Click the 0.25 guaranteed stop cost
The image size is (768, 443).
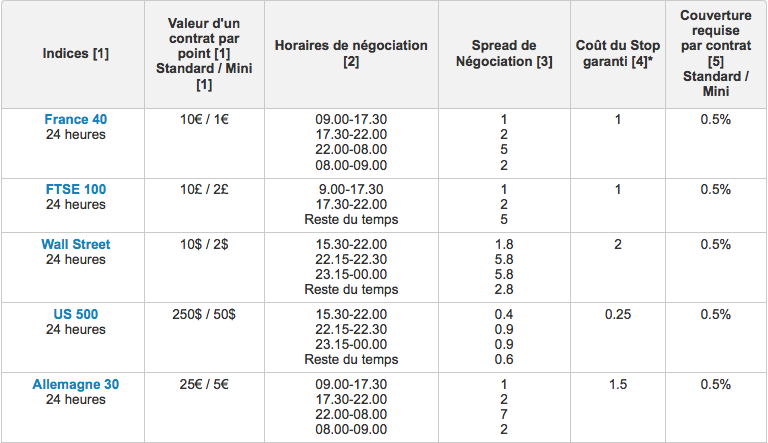point(618,314)
